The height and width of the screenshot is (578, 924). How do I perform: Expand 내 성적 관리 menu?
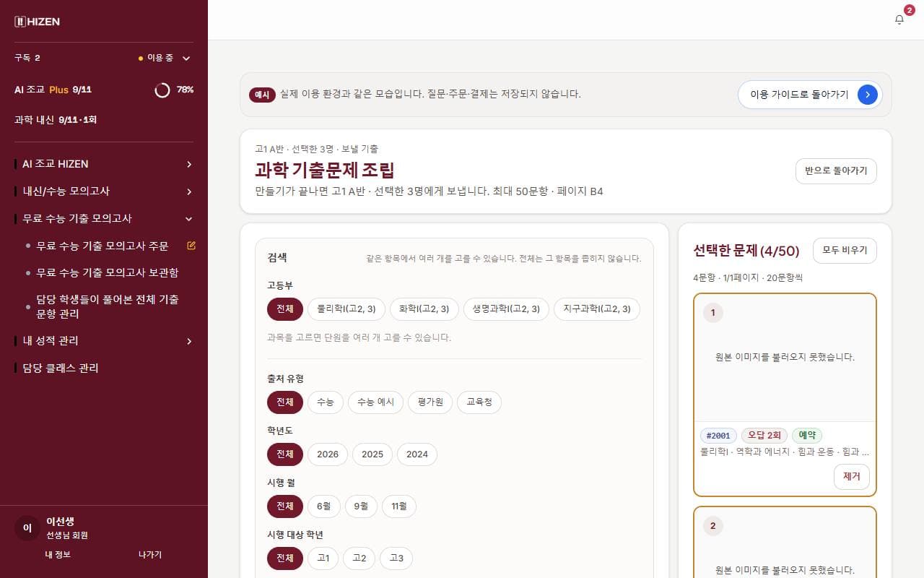click(x=104, y=341)
